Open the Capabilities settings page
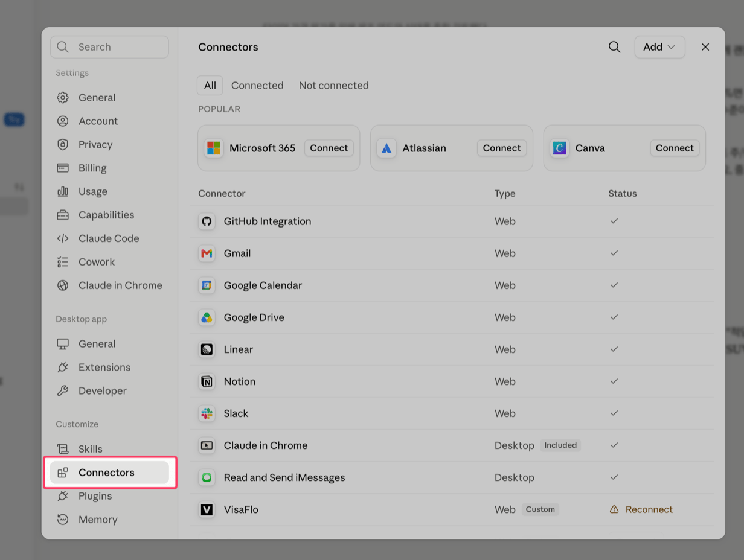Image resolution: width=744 pixels, height=560 pixels. 109,215
